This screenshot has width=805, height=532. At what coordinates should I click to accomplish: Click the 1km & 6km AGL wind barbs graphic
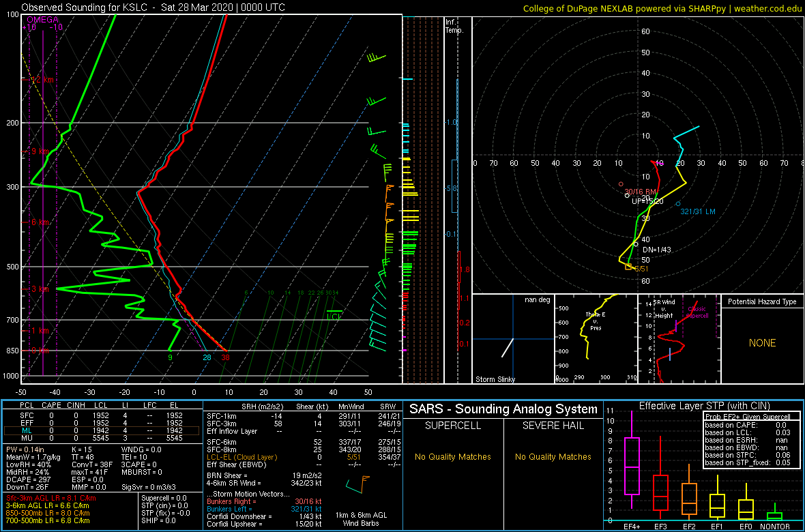click(358, 484)
